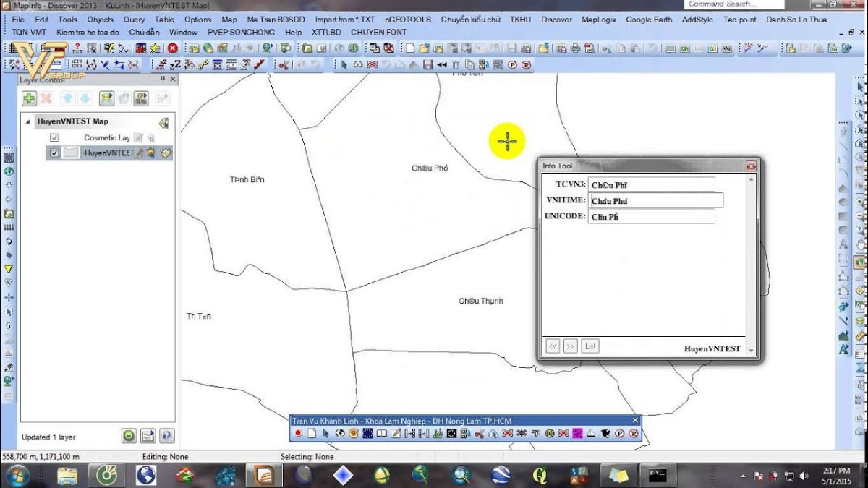This screenshot has width=868, height=488.
Task: Click the red record dot in the floating toolbar
Action: point(298,433)
